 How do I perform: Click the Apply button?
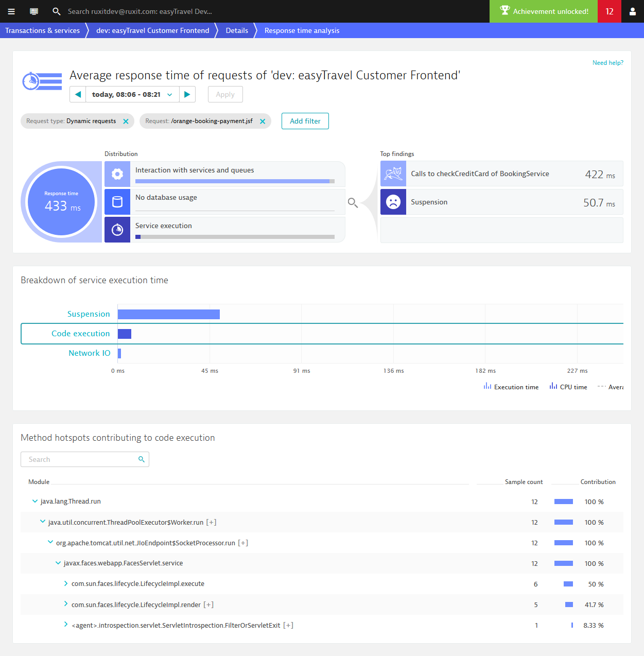coord(225,94)
